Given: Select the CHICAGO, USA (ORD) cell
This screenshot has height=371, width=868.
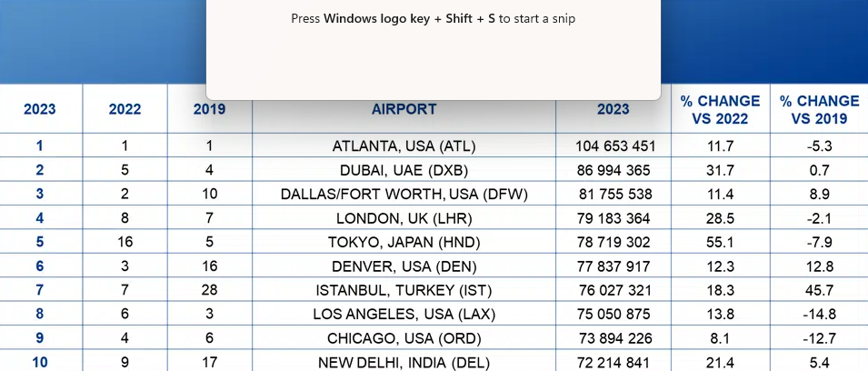Looking at the screenshot, I should point(404,338).
